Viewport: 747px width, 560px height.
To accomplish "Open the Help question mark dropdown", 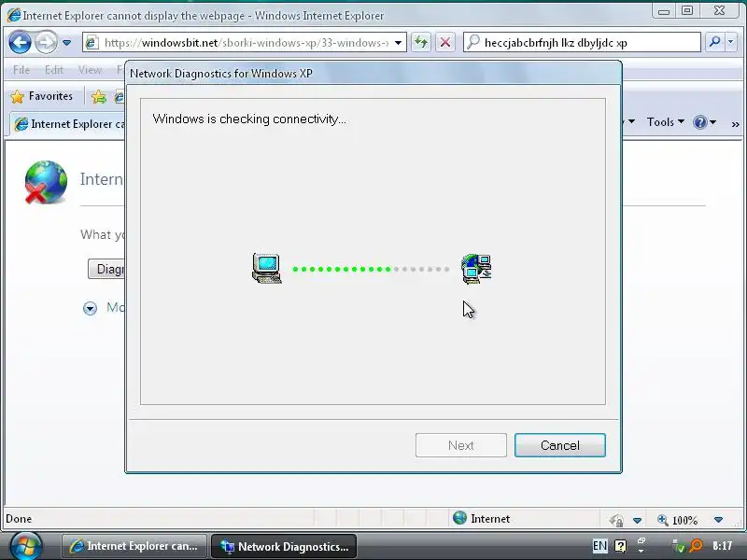I will point(705,122).
